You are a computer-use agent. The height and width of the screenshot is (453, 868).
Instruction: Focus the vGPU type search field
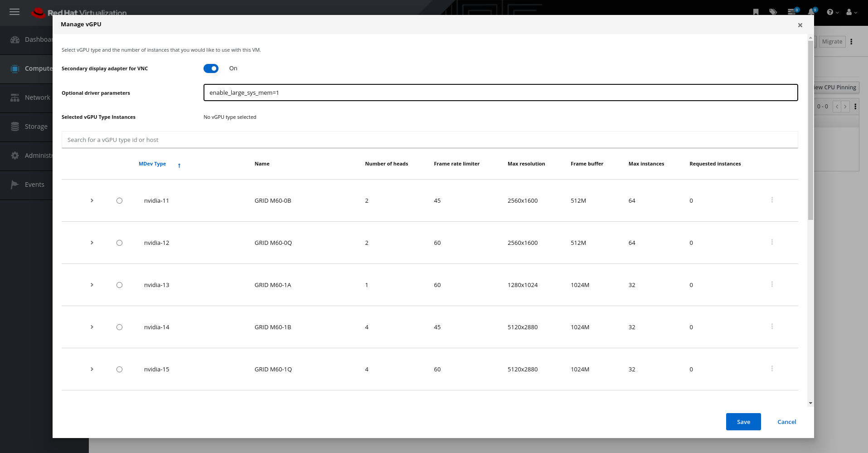click(x=429, y=140)
